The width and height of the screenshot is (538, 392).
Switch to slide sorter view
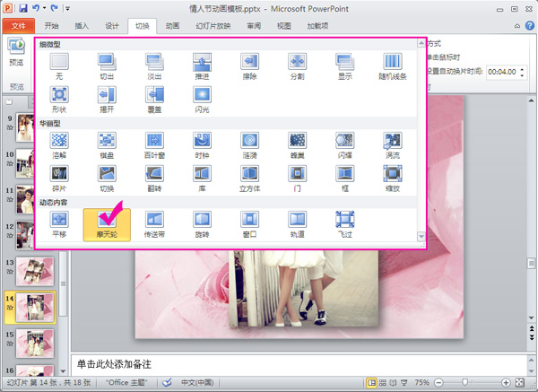coord(383,382)
